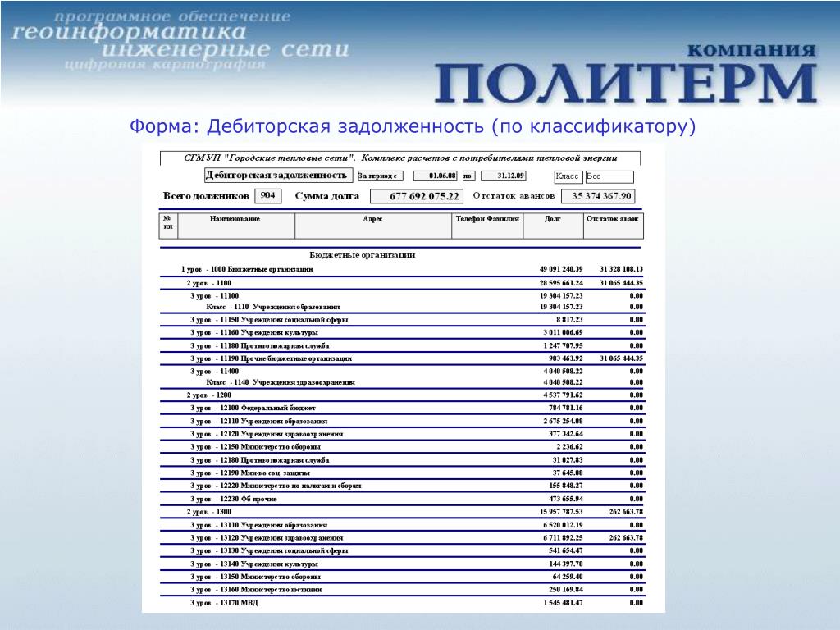The height and width of the screenshot is (630, 840).
Task: Click debt amount 49 091 240.39
Action: pyautogui.click(x=561, y=269)
